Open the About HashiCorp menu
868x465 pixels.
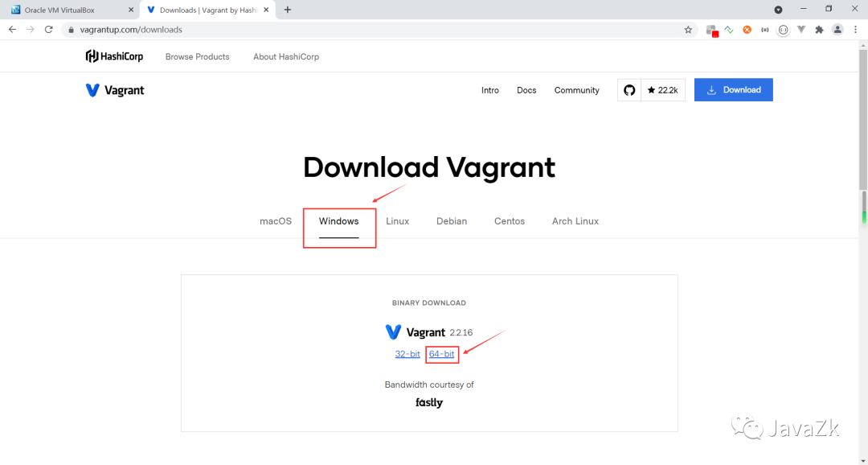[x=286, y=56]
